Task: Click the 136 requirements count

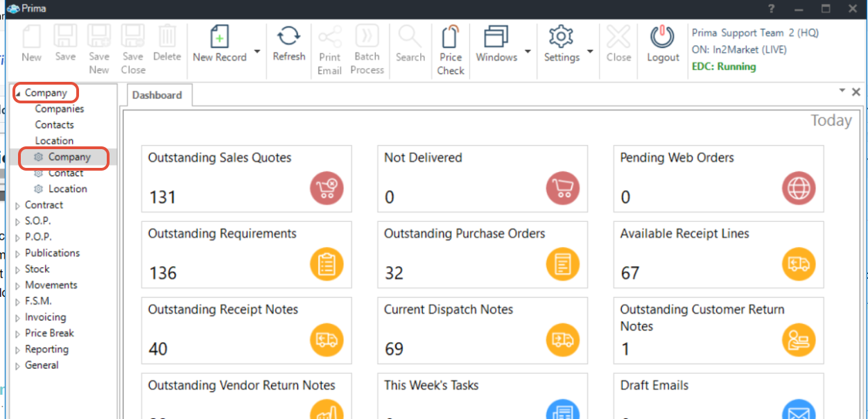Action: click(163, 273)
